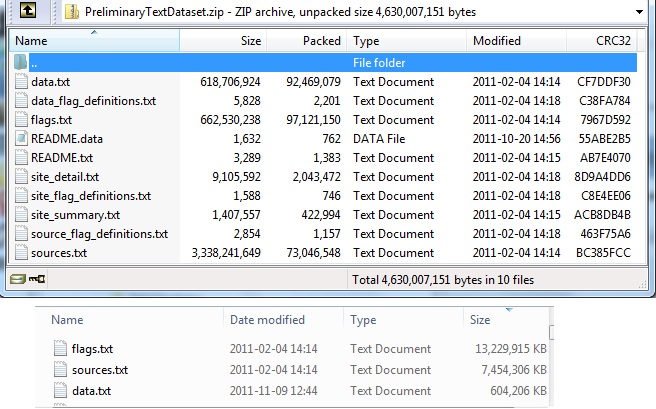Click the Modified column header in archive
Viewport: 656px width, 409px height.
516,41
